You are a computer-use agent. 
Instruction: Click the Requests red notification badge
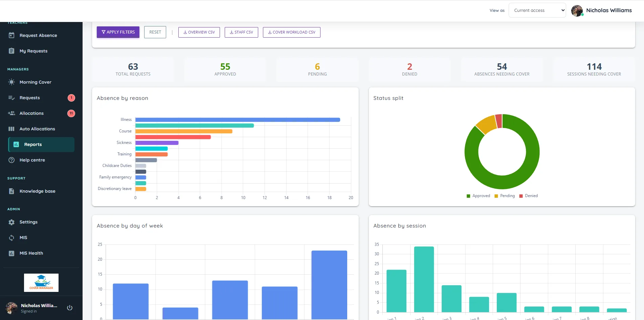(71, 98)
